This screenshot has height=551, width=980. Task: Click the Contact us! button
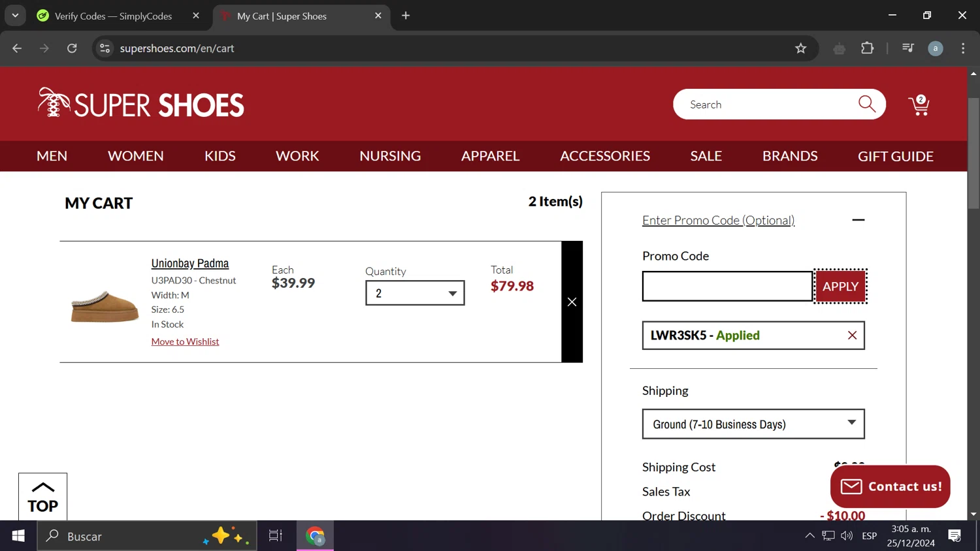[890, 486]
